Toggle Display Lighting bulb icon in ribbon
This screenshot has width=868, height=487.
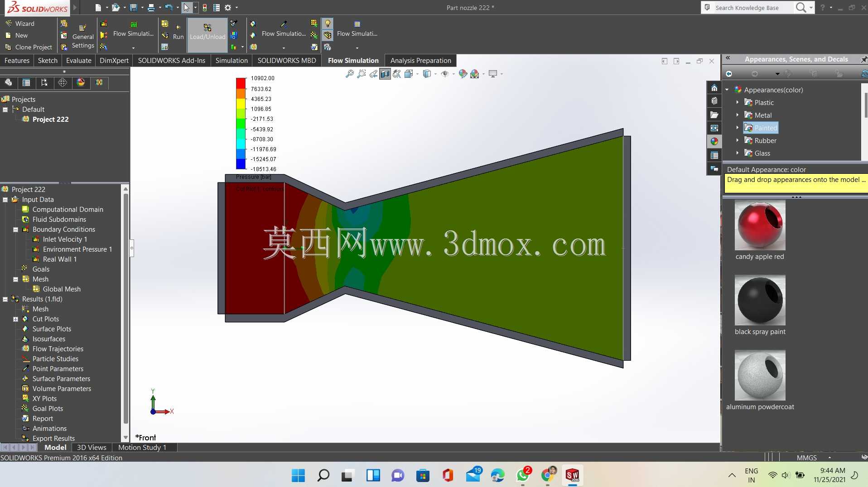click(x=328, y=24)
